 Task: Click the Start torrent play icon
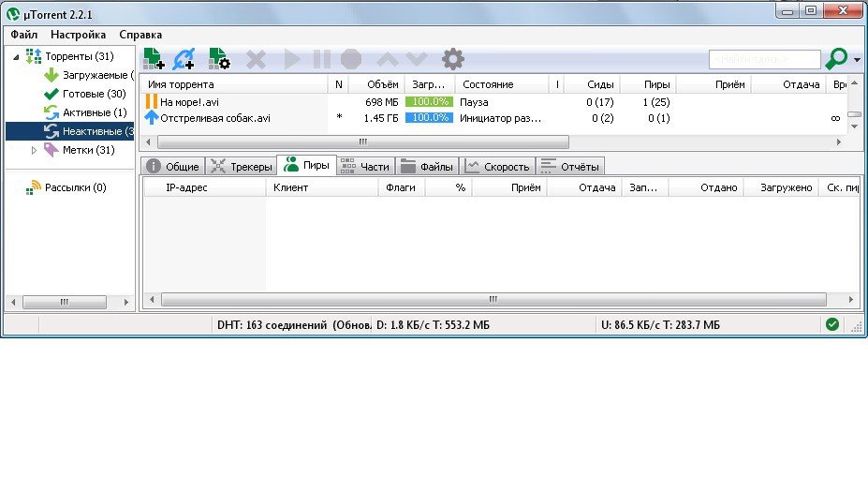(291, 59)
